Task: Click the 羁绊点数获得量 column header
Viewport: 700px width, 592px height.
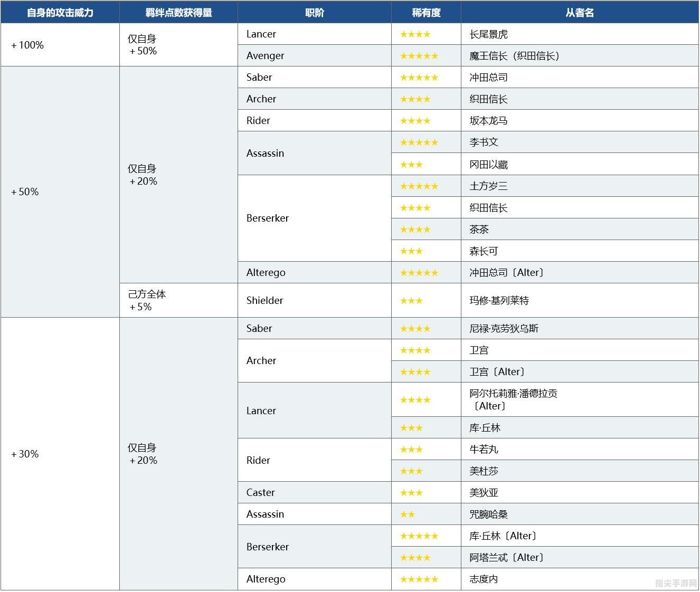Action: [x=179, y=12]
